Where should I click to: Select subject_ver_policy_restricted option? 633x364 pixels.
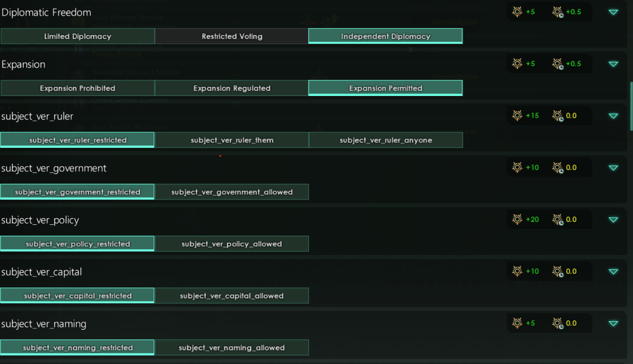[x=78, y=243]
